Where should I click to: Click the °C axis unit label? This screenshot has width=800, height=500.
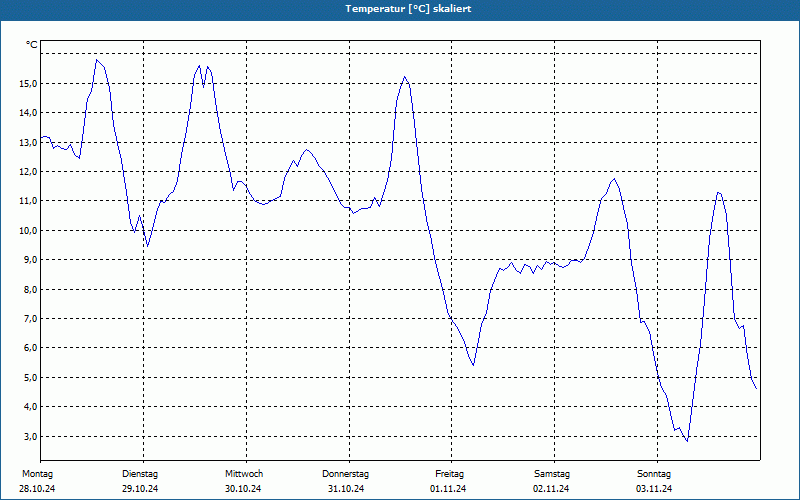pyautogui.click(x=32, y=45)
